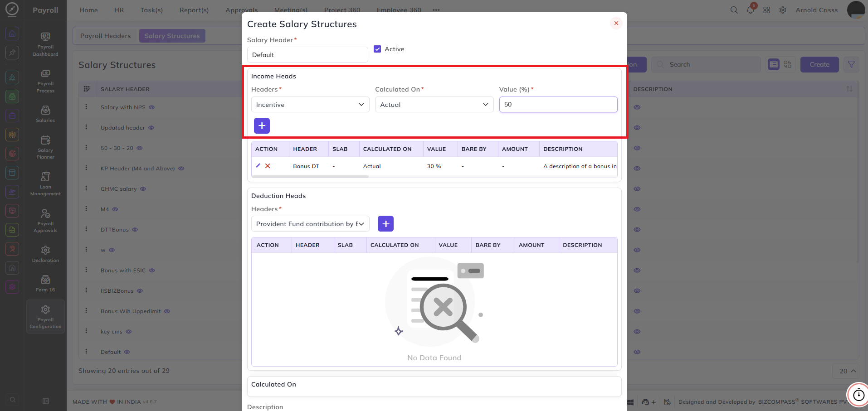The width and height of the screenshot is (868, 411).
Task: Open the Income Heads Headers dropdown (Incentive)
Action: click(x=310, y=105)
